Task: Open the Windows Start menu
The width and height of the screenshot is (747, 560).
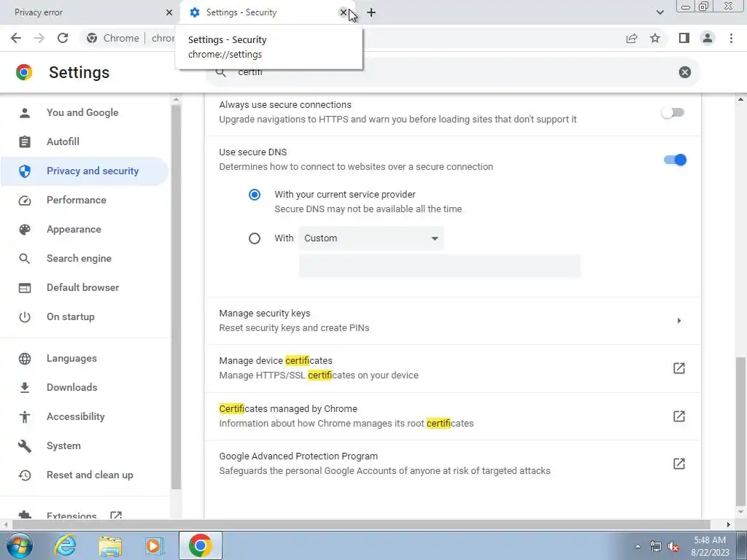Action: tap(20, 545)
